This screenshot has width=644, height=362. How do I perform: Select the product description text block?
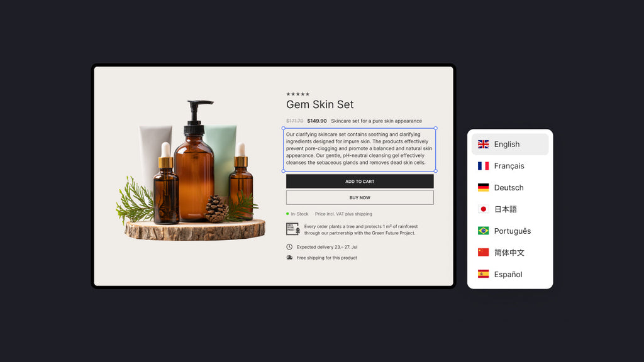[359, 149]
